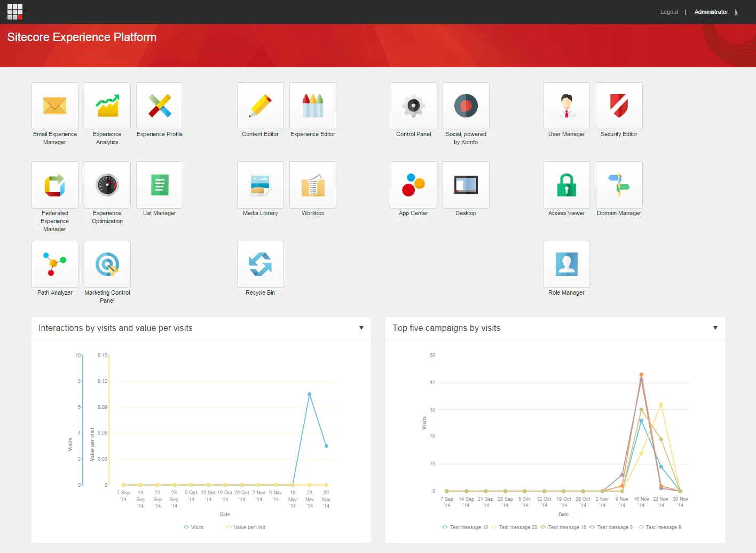Open the Media Library
Screen dimensions: 756x553
tap(261, 185)
